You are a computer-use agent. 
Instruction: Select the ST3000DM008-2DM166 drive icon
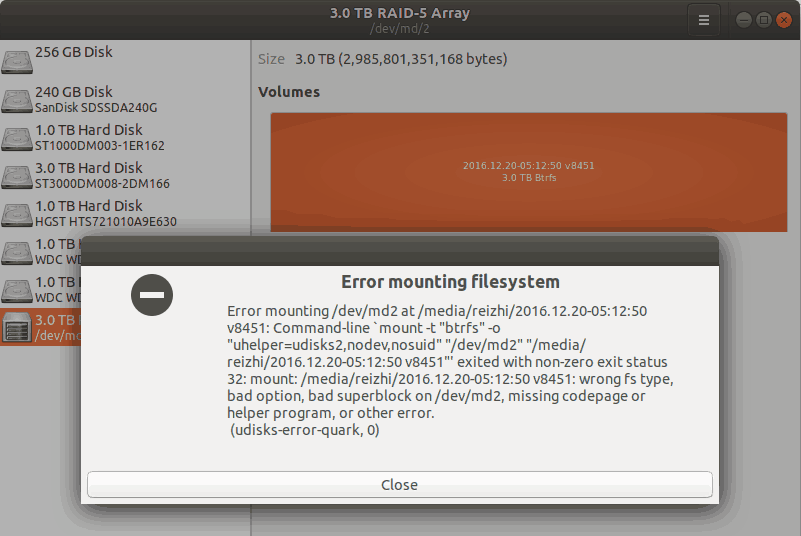[17, 177]
